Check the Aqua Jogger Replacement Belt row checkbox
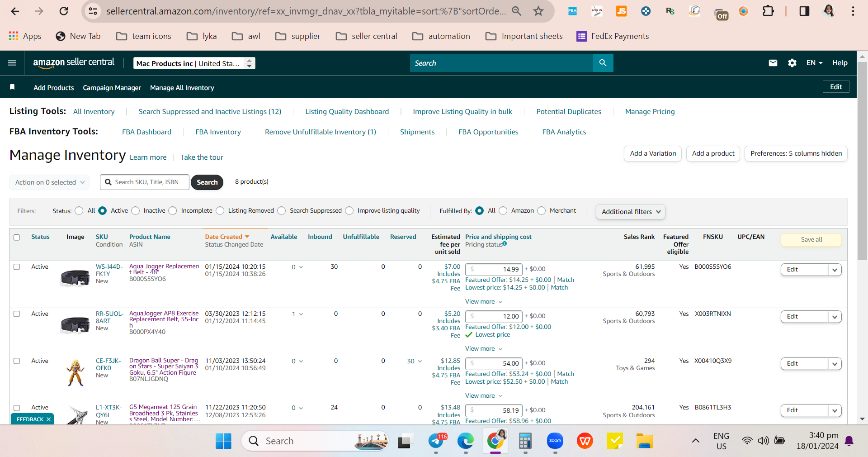Screen dimensions: 868x457 point(17,267)
